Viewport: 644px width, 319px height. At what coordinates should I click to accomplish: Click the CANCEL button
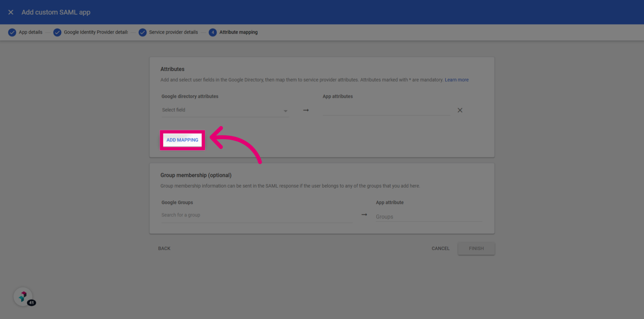440,248
